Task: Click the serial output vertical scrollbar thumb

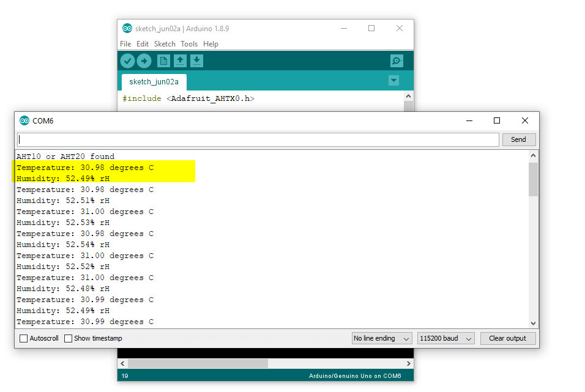Action: click(533, 179)
